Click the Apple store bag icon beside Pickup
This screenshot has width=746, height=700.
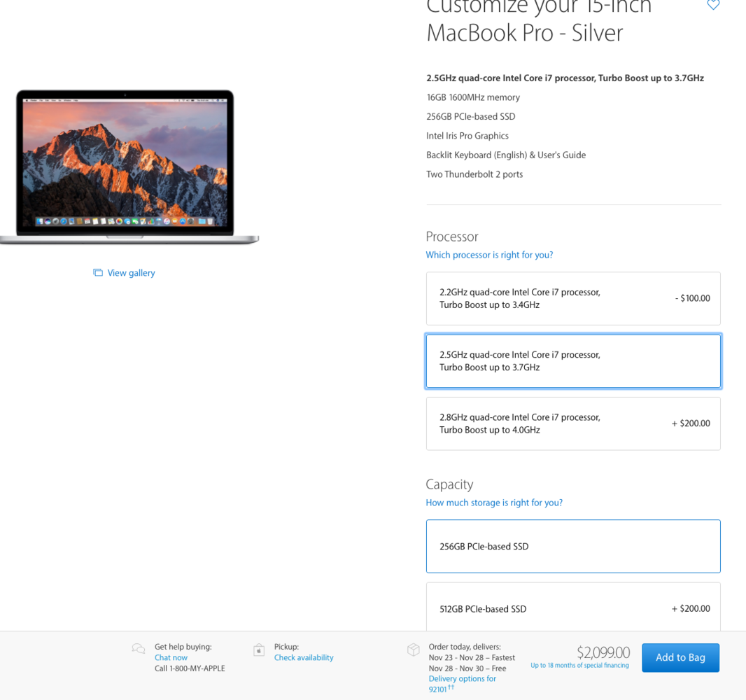[259, 650]
